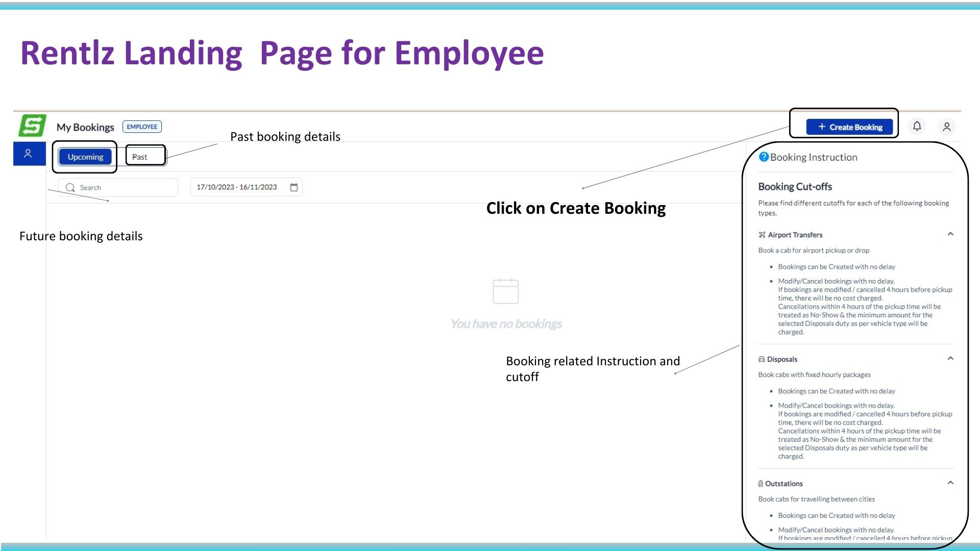This screenshot has height=551, width=980.
Task: Click the airplane icon beside Airport Transfers
Action: click(762, 235)
